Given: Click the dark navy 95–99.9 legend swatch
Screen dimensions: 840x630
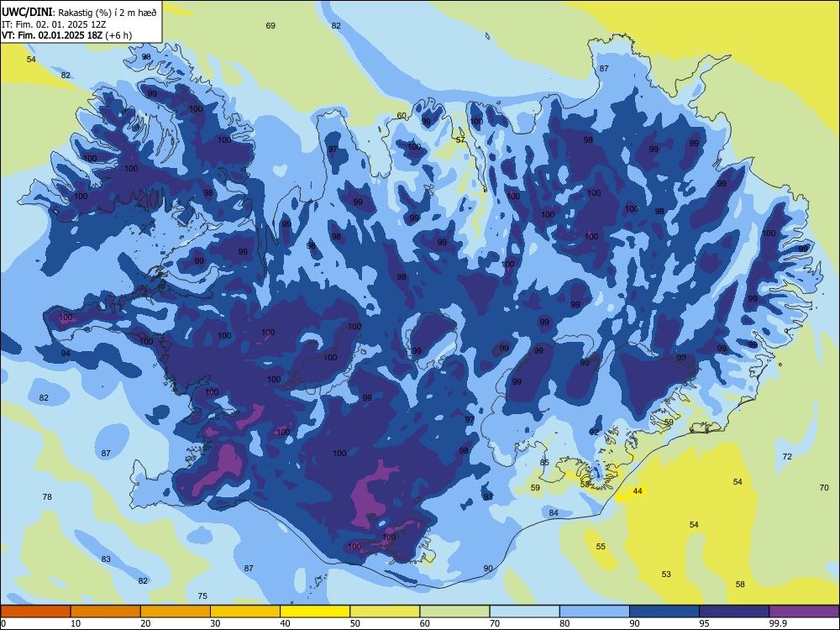Looking at the screenshot, I should click(734, 612).
